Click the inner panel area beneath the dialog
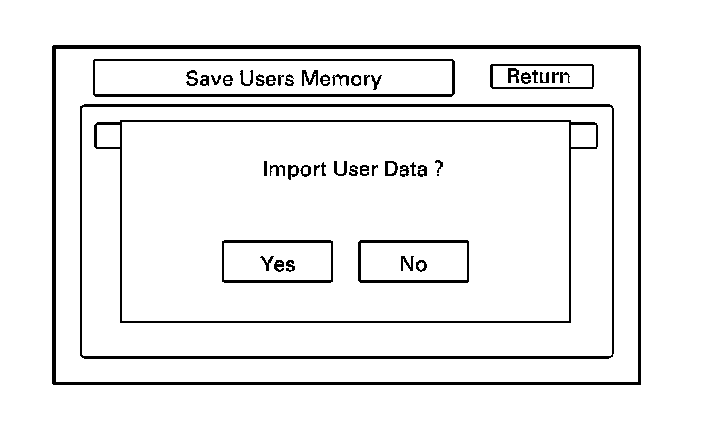Viewport: 704px width, 426px height. (345, 339)
